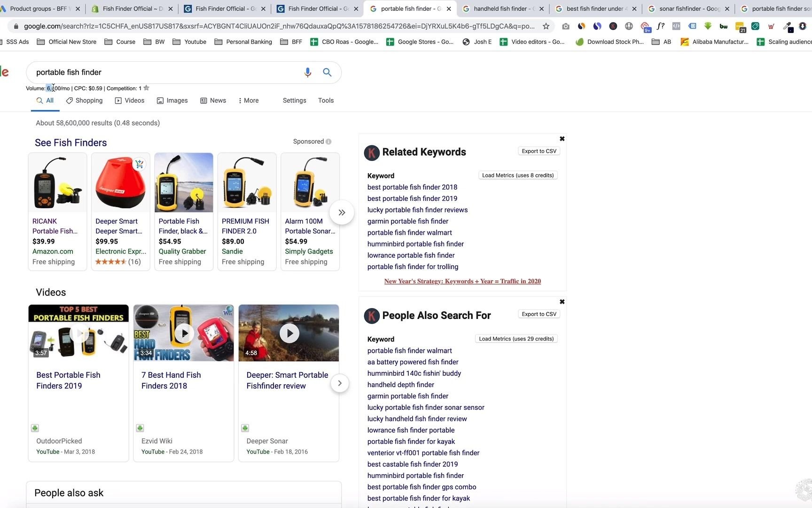Open the RICANK Portable Fish product image
Screen dimensions: 812x508
[x=57, y=183]
